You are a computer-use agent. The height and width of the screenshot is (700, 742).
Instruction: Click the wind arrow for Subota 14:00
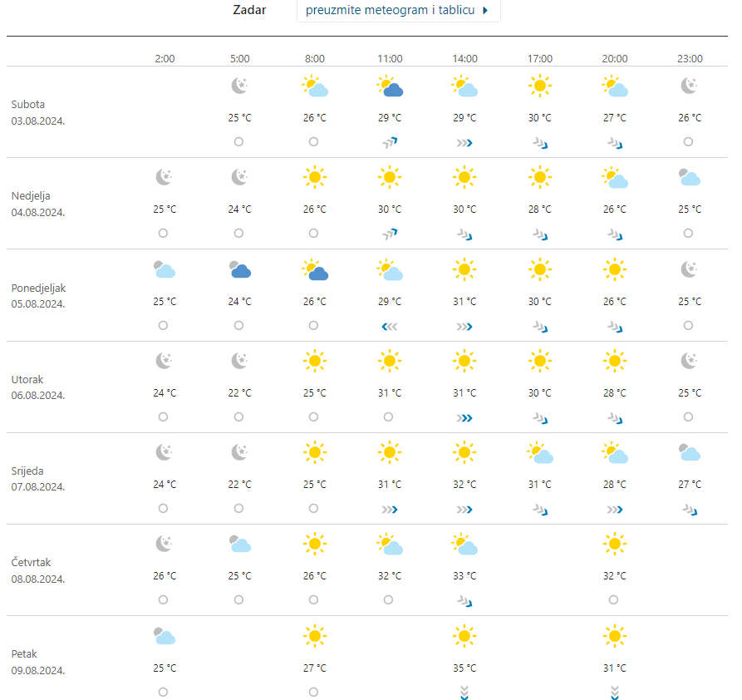click(464, 143)
